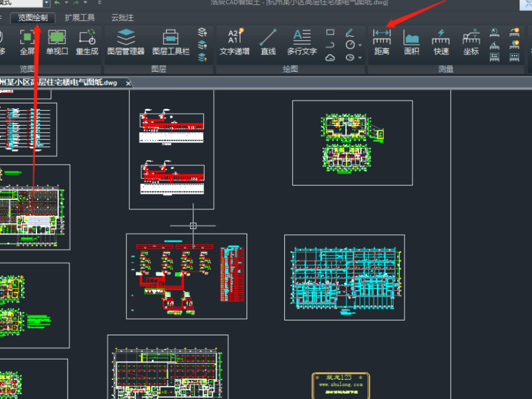Switch to 单视口 single viewport
Viewport: 532px width, 399px height.
coord(57,42)
